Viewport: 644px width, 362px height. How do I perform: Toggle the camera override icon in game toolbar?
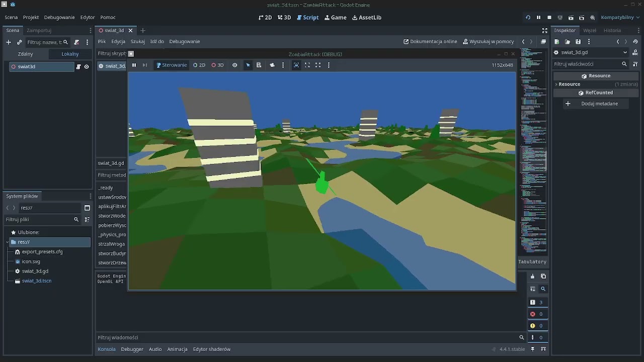tap(272, 65)
